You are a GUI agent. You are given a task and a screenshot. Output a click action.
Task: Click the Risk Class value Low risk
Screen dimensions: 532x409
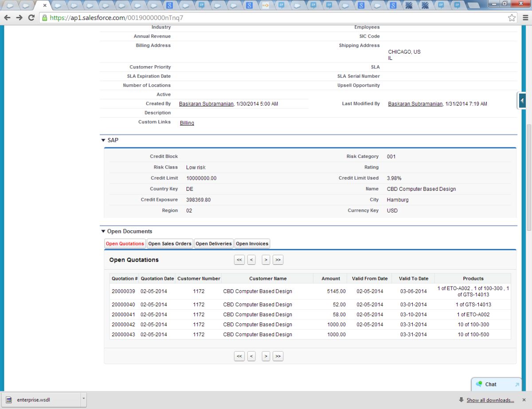click(196, 168)
